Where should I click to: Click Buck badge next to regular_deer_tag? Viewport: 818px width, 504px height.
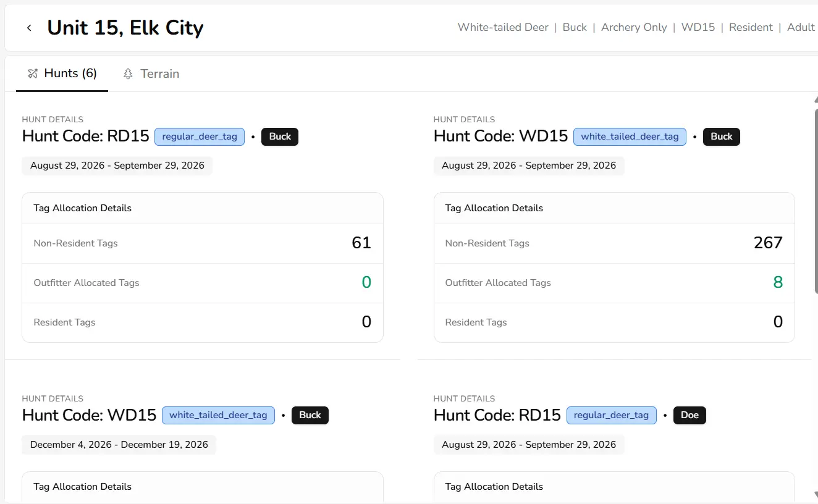(x=280, y=136)
